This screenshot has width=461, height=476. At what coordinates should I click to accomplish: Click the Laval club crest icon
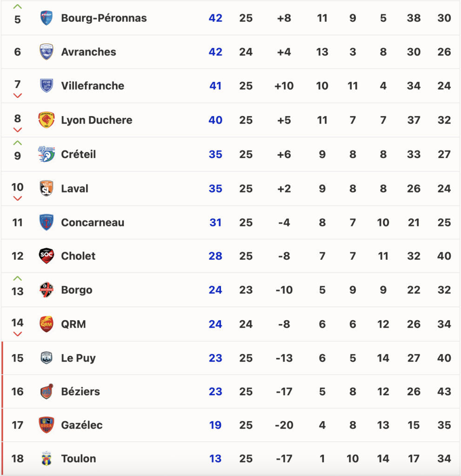(47, 188)
